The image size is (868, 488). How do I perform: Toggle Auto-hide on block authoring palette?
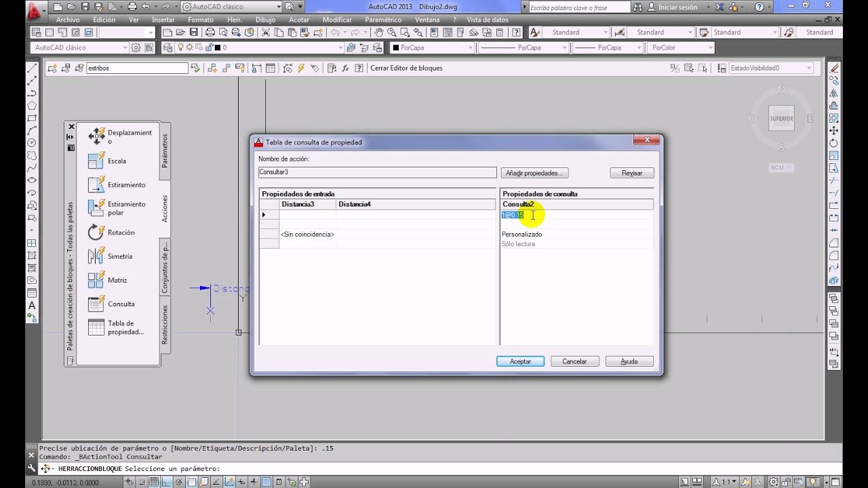tap(70, 137)
